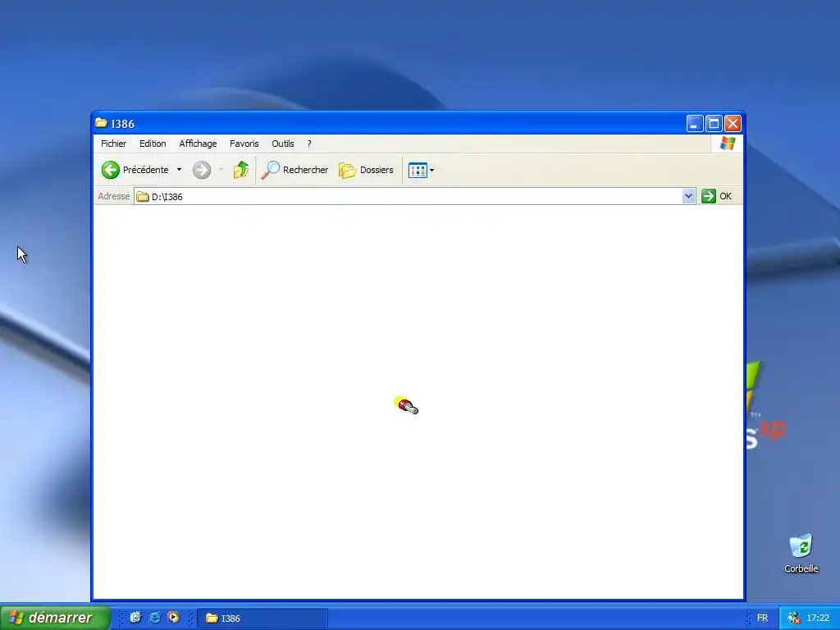Click the Show Desktop quick launch icon
840x630 pixels.
pyautogui.click(x=135, y=618)
